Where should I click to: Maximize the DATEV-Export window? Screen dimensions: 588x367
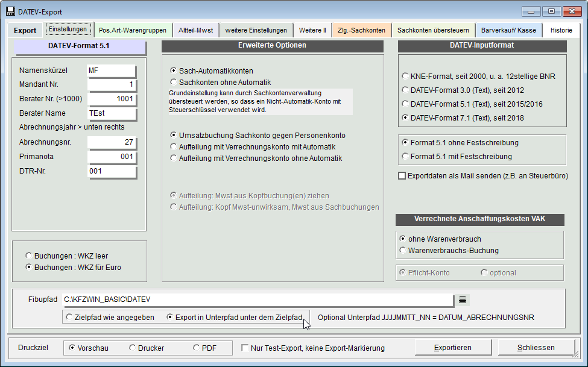click(x=551, y=11)
